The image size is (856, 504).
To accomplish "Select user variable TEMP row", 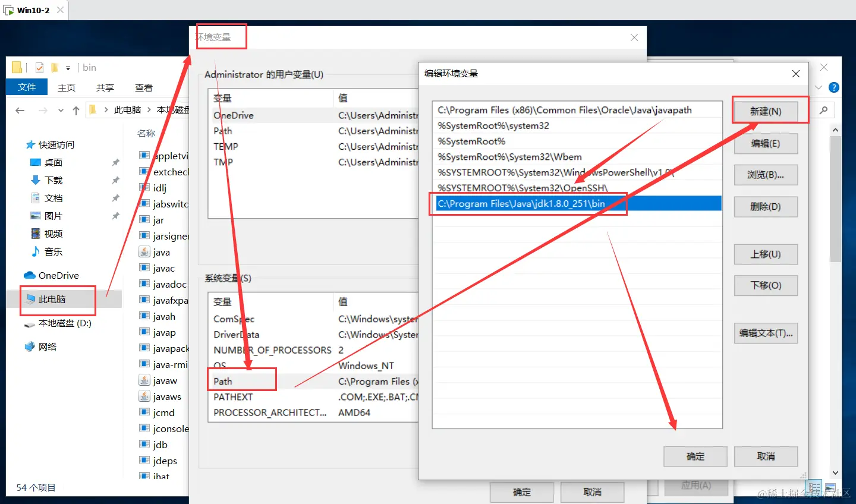I will coord(313,146).
